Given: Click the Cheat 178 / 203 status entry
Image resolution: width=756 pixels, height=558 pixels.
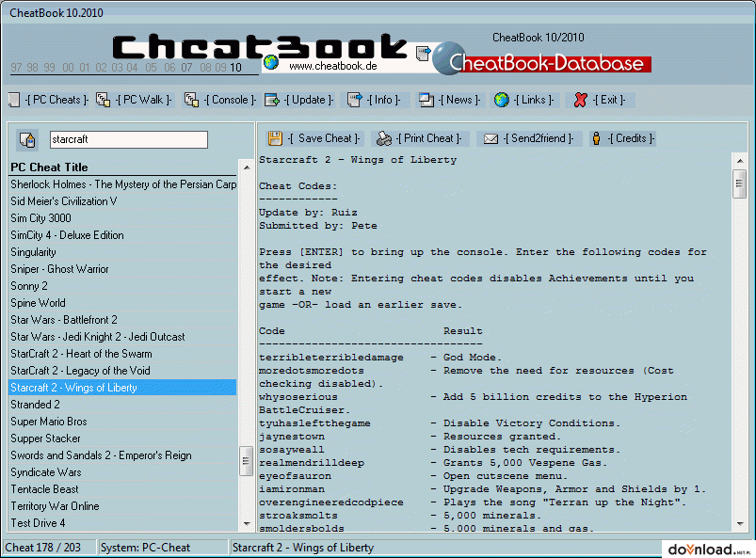Looking at the screenshot, I should point(49,548).
